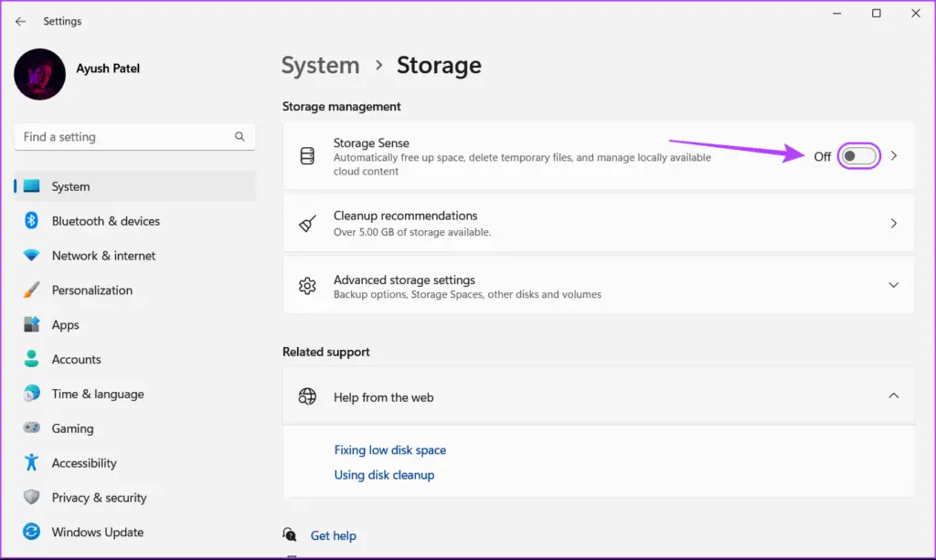Collapse the Help from the web section
The height and width of the screenshot is (560, 936).
pos(894,396)
